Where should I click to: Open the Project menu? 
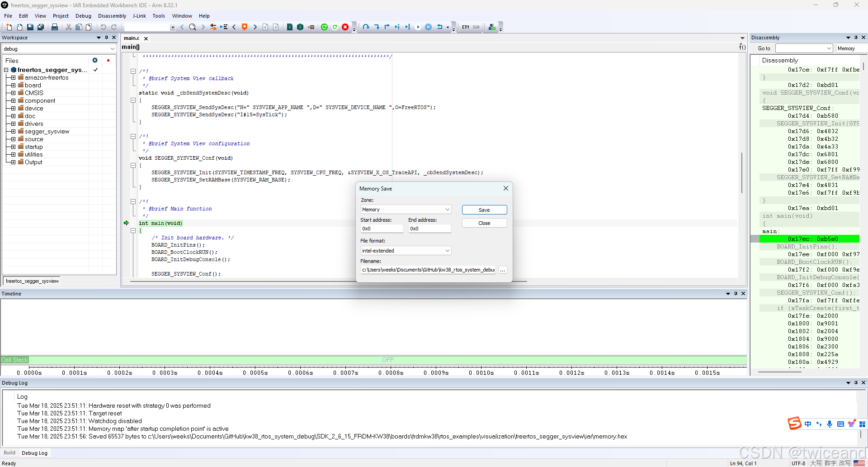click(61, 16)
